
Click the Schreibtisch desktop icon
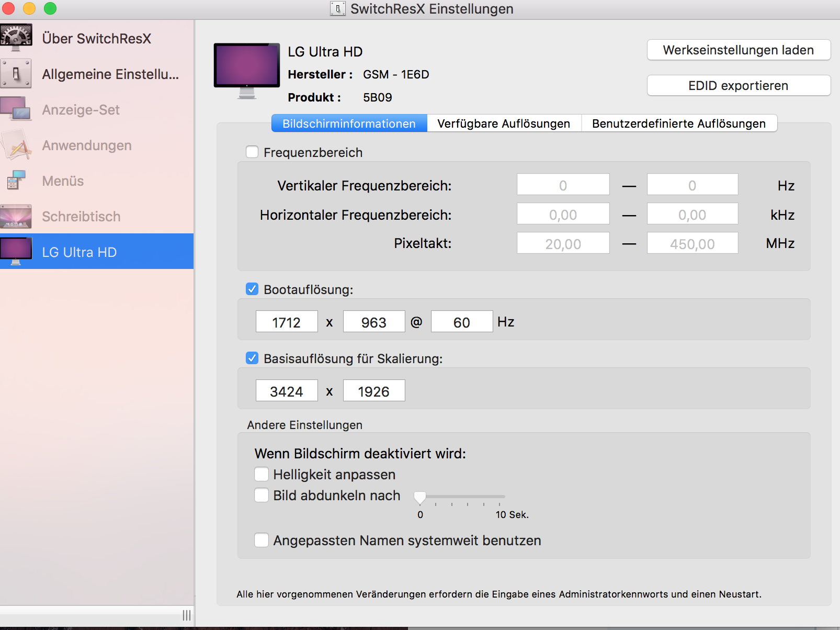tap(16, 216)
